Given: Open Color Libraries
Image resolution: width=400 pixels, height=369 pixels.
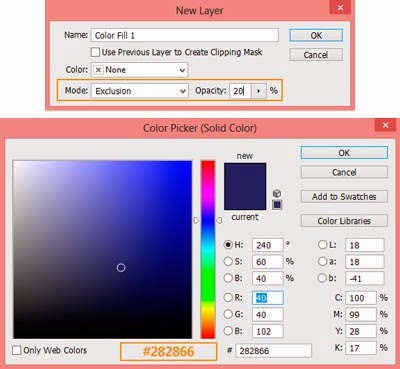Looking at the screenshot, I should click(344, 221).
